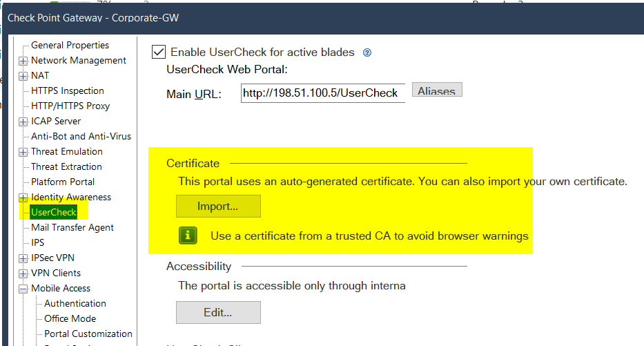The height and width of the screenshot is (346, 644).
Task: Select Identity Awareness tree item
Action: (x=70, y=198)
